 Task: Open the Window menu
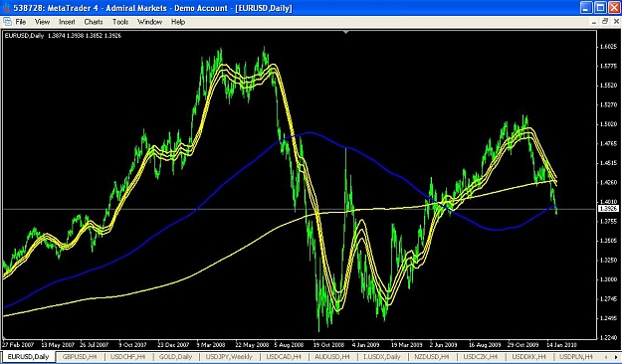pos(149,22)
